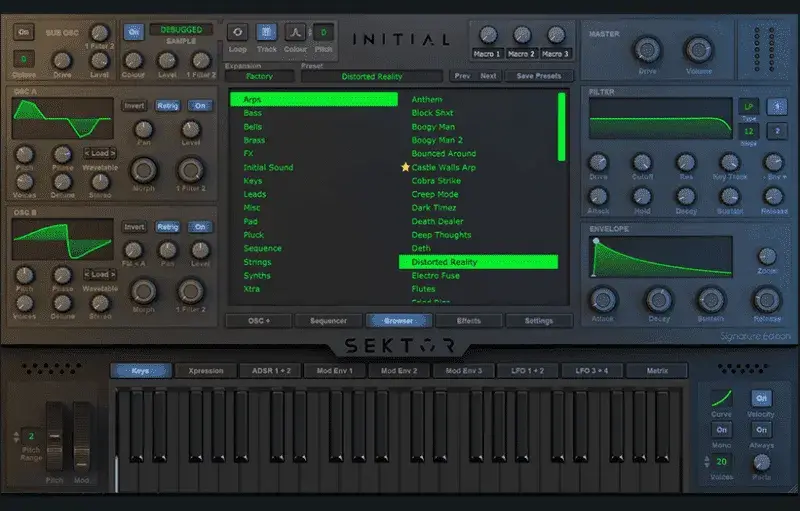
Task: Click the Macro 2 knob
Action: click(522, 35)
